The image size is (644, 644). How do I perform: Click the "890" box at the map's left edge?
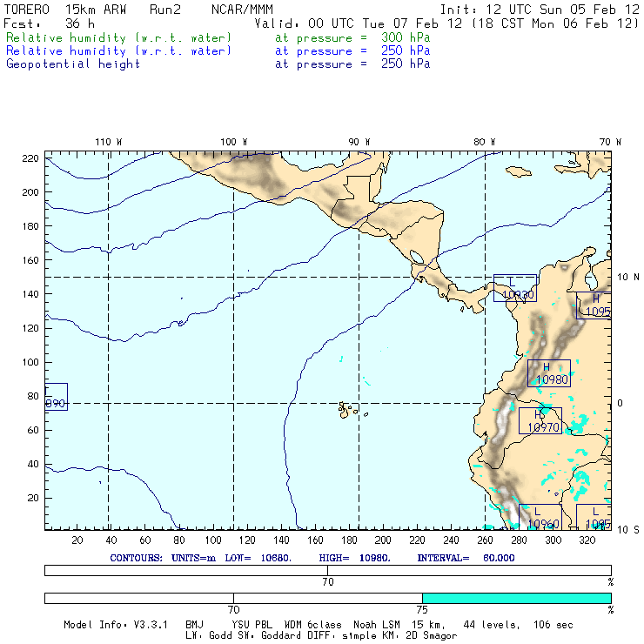click(57, 397)
